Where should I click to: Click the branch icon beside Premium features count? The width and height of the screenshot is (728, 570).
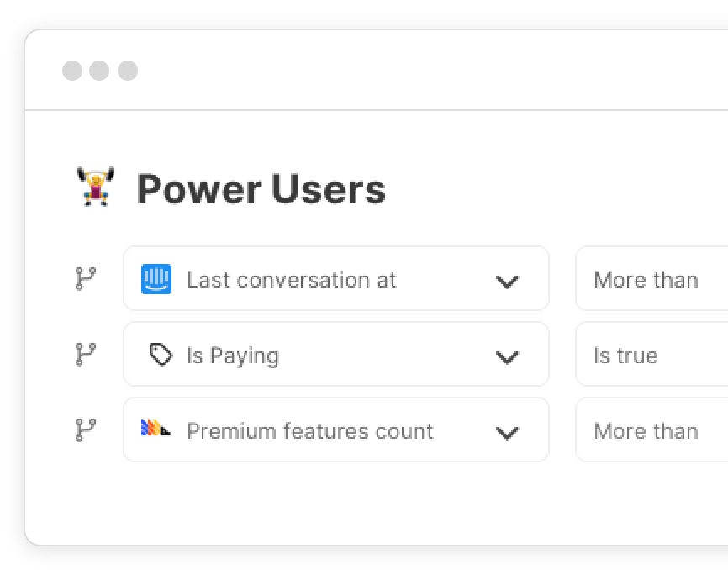click(x=85, y=430)
